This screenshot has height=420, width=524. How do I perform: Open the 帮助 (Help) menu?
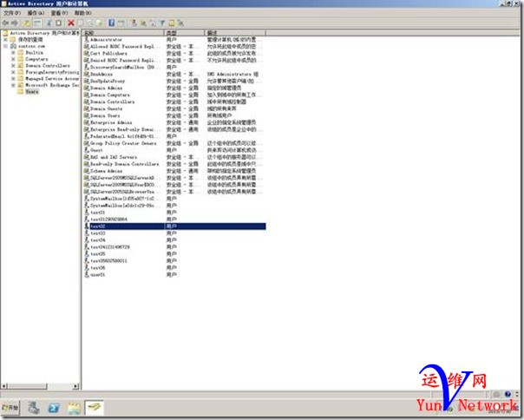pyautogui.click(x=82, y=13)
